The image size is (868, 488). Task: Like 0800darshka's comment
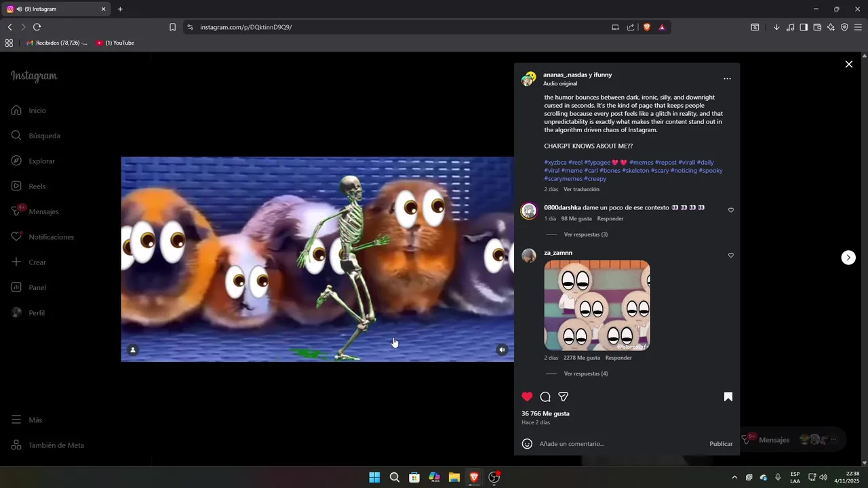coord(731,210)
